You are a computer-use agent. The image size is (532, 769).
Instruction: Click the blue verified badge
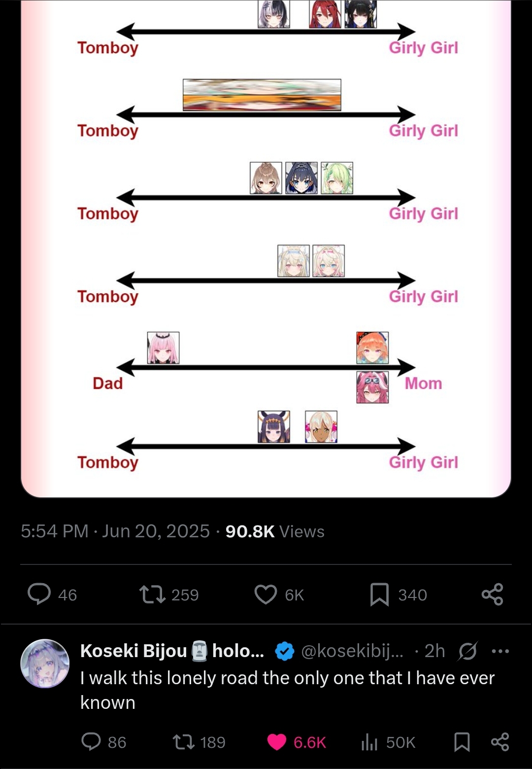[x=284, y=651]
